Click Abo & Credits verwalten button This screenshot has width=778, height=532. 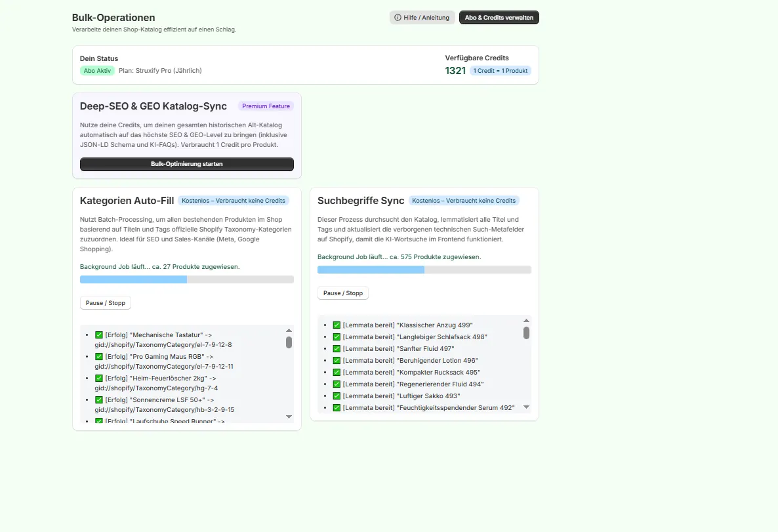(499, 17)
